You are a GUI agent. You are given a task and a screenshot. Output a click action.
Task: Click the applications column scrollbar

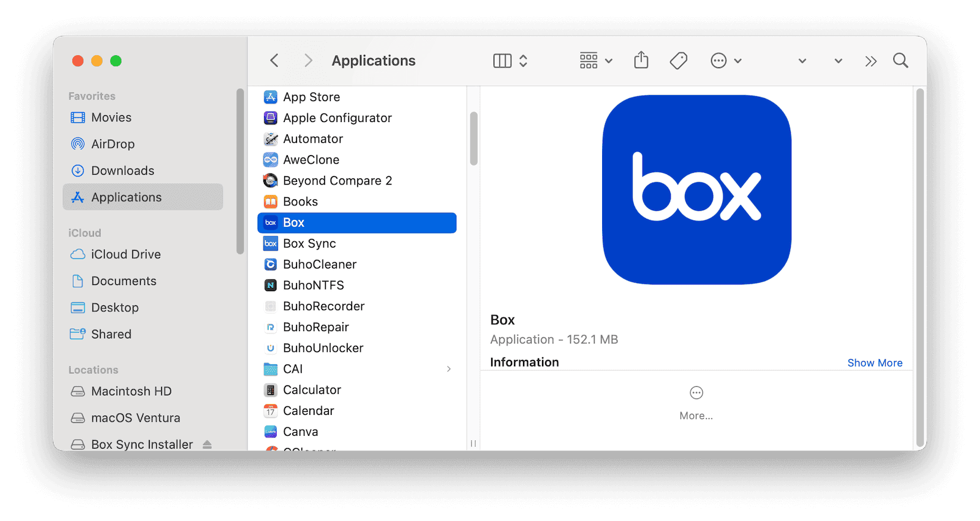click(473, 139)
